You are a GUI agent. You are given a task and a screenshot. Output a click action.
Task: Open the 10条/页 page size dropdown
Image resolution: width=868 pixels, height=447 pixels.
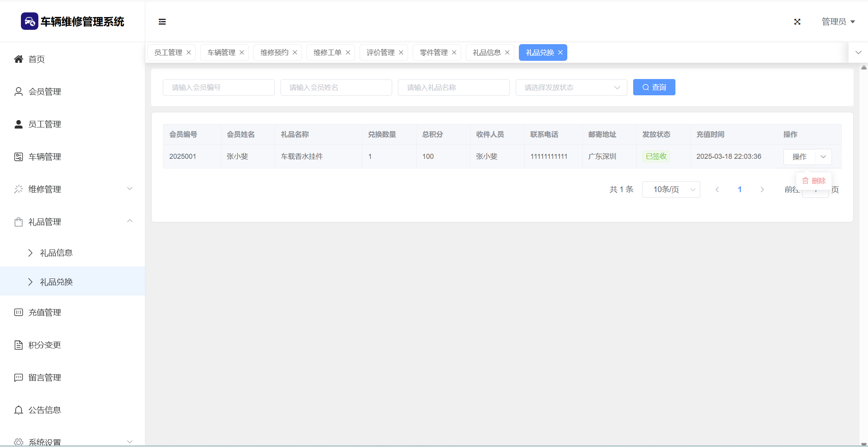(670, 189)
